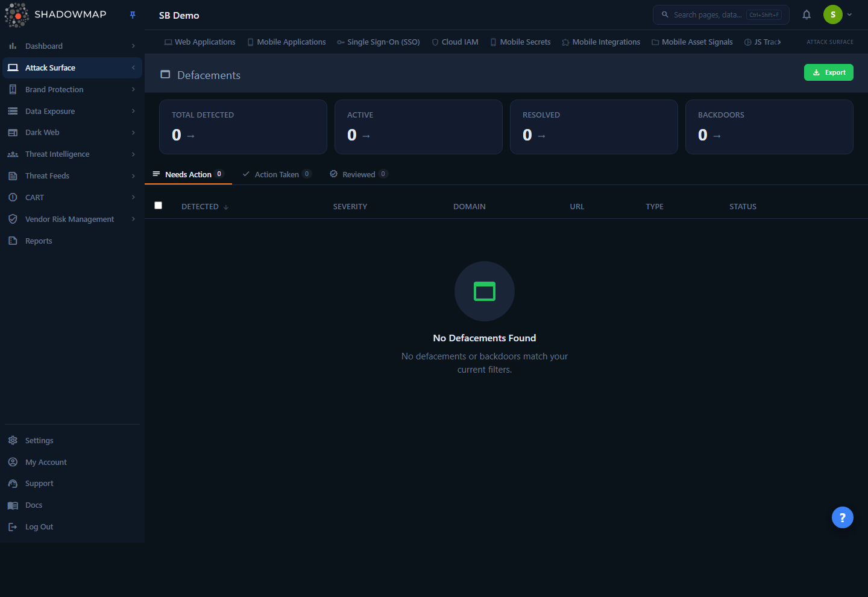Click the ShadowMap logo icon

(x=17, y=15)
